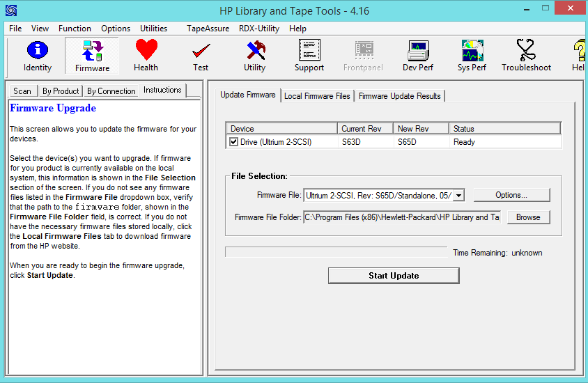Maximize the HP Library and Tape Tools window
The height and width of the screenshot is (383, 588).
click(546, 8)
